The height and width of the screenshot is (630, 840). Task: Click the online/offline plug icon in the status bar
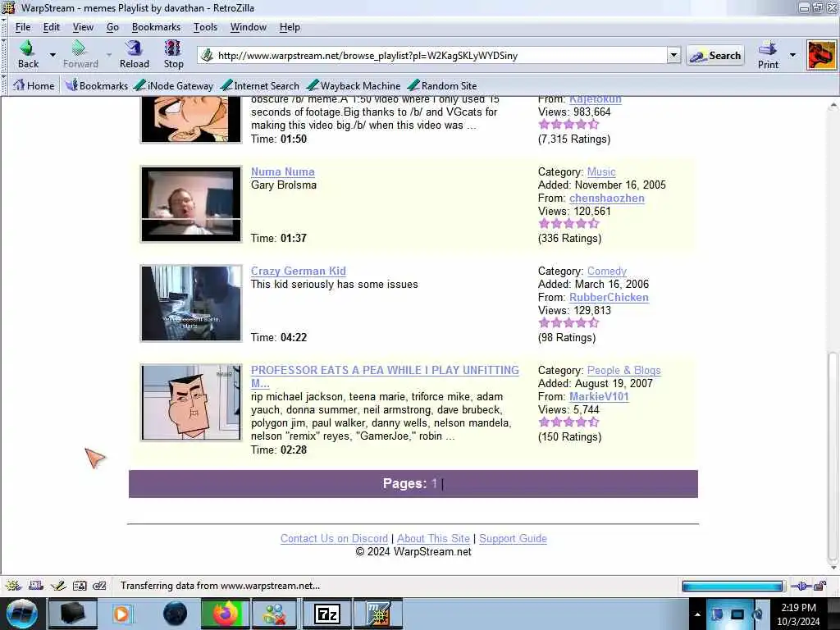(801, 586)
